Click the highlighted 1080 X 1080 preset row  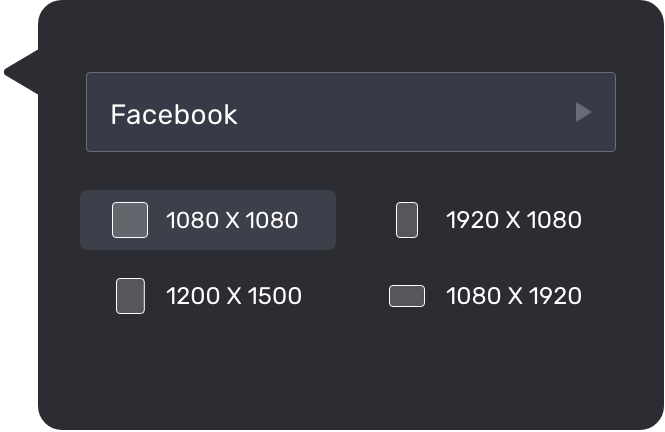208,220
